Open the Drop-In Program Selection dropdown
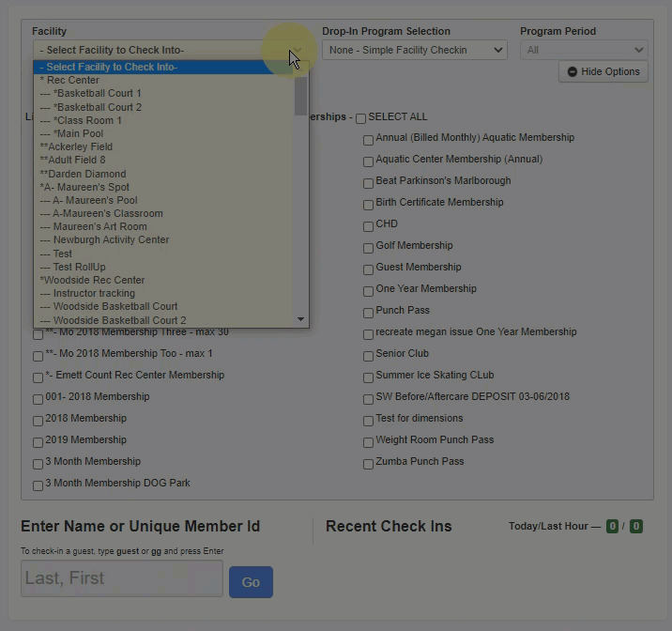Viewport: 672px width, 631px height. [414, 50]
